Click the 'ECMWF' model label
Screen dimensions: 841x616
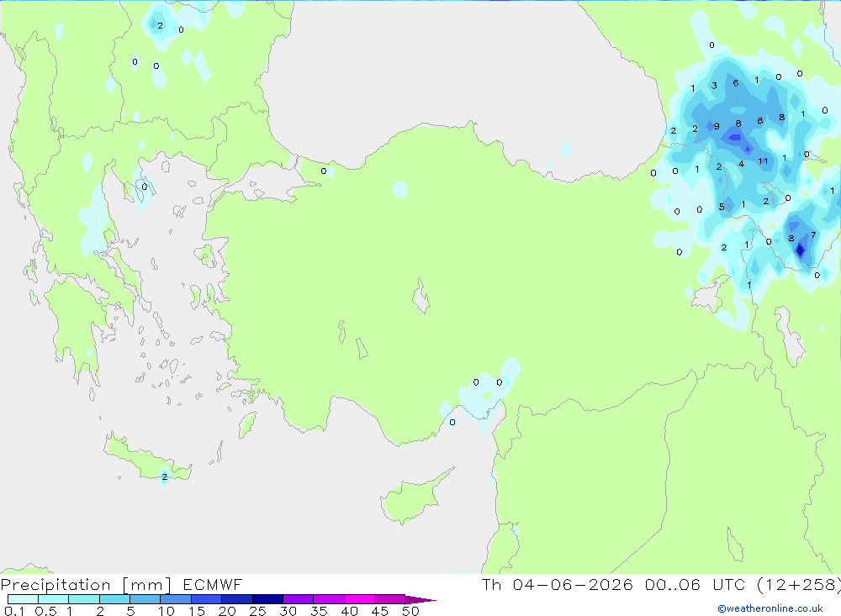tap(213, 584)
